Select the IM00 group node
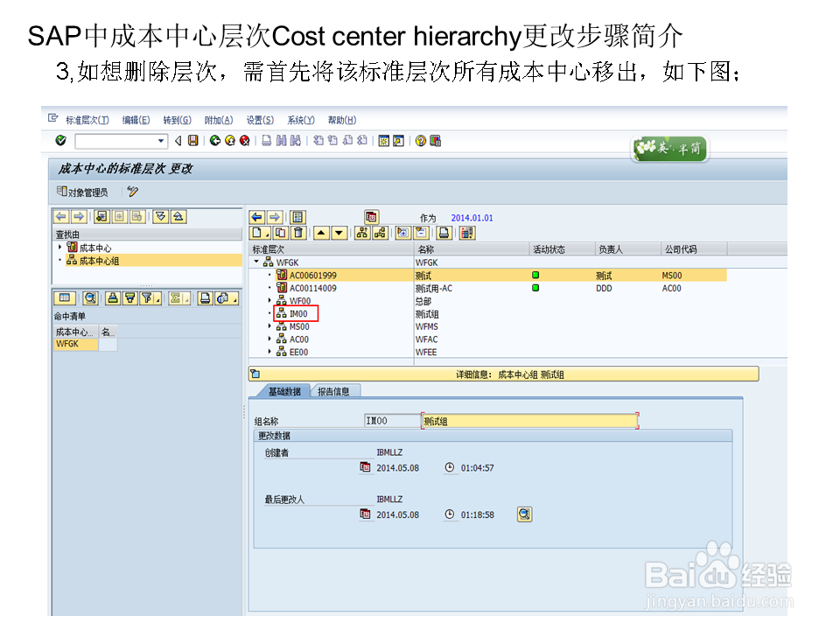840x630 pixels. 297,314
